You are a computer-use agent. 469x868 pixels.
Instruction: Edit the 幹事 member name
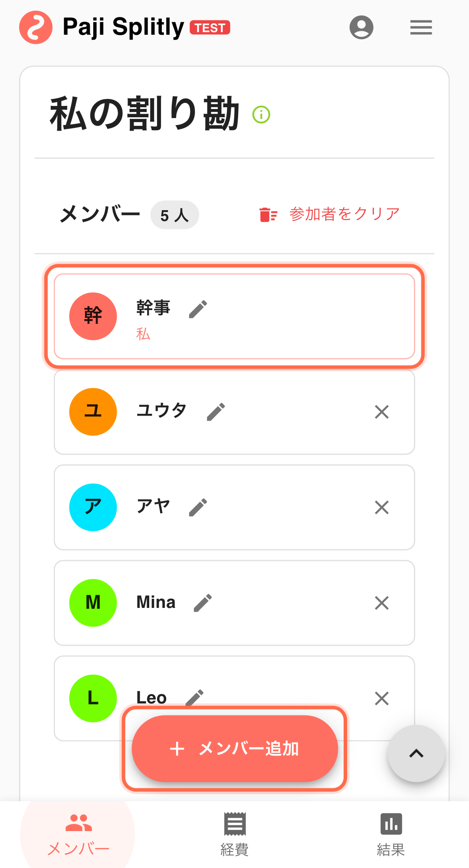[x=198, y=309]
